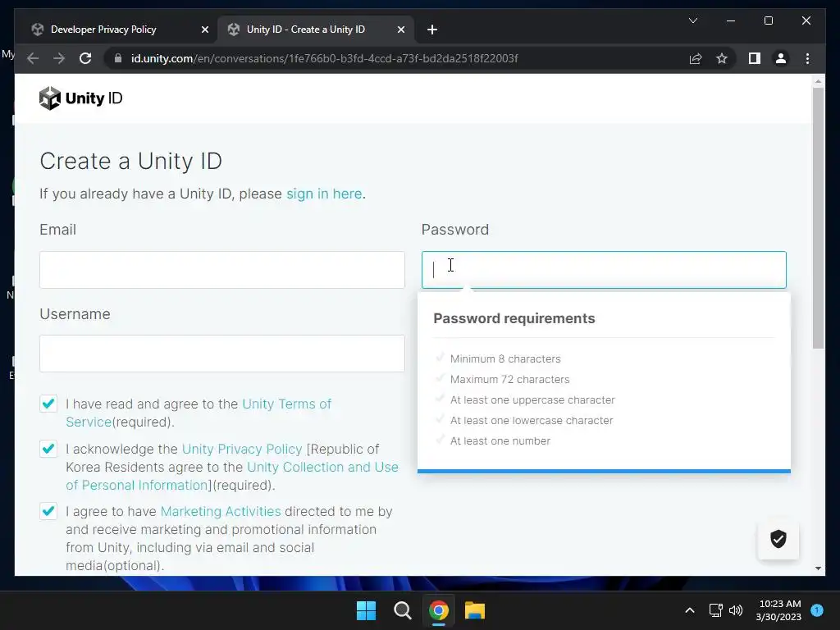Viewport: 840px width, 630px height.
Task: Open taskbar Search
Action: (402, 610)
